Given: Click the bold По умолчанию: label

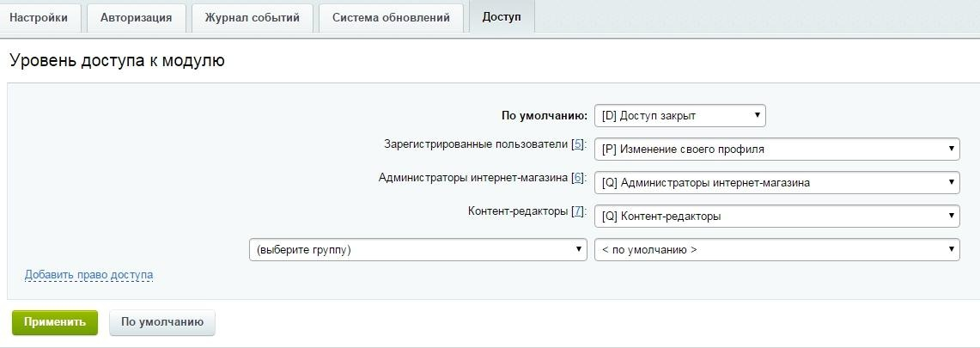Looking at the screenshot, I should pyautogui.click(x=545, y=116).
